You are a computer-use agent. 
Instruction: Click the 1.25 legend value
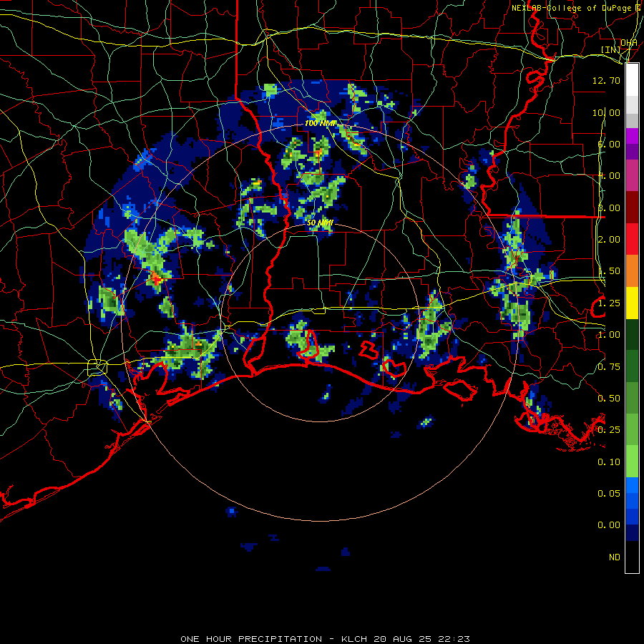click(609, 303)
